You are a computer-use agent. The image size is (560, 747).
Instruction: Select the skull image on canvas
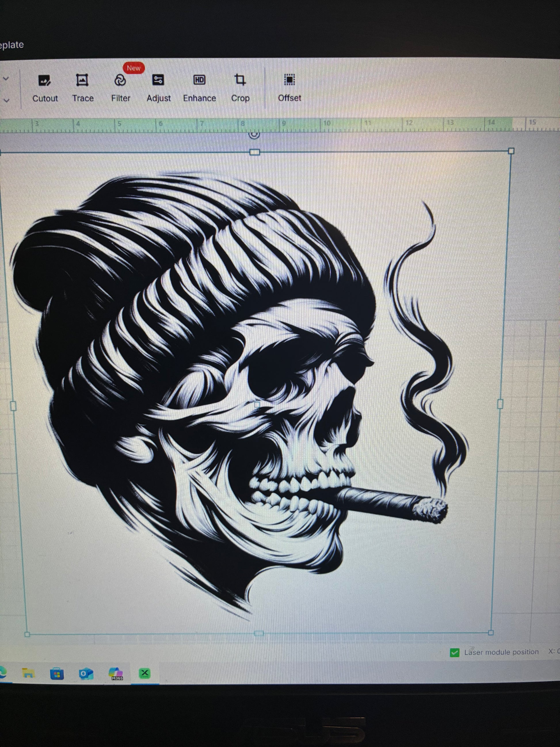(236, 388)
